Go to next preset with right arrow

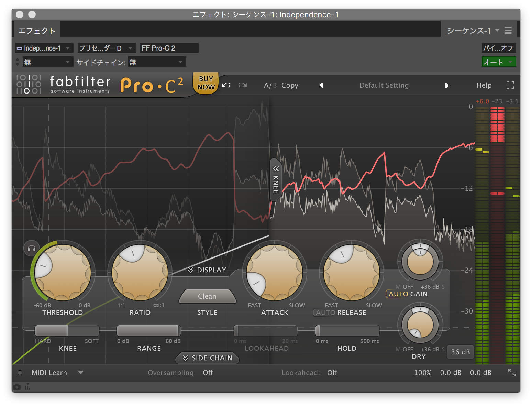pyautogui.click(x=446, y=85)
